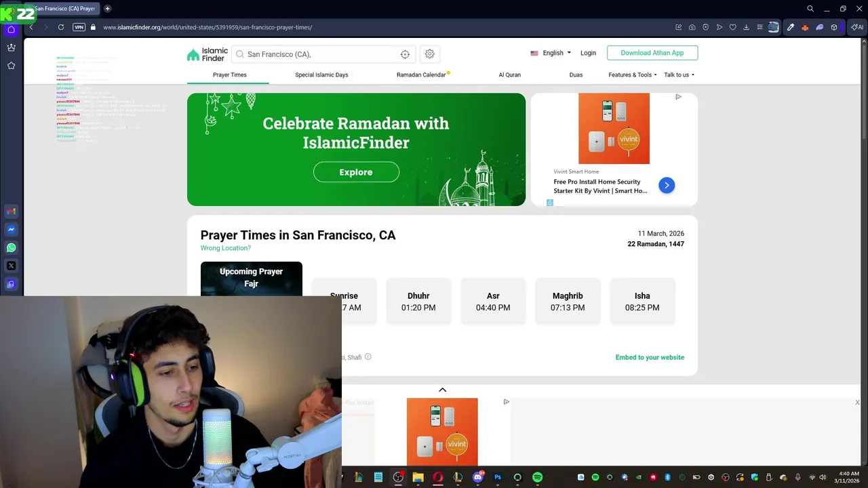Open the extensions cube icon
This screenshot has height=488, width=868.
(834, 27)
